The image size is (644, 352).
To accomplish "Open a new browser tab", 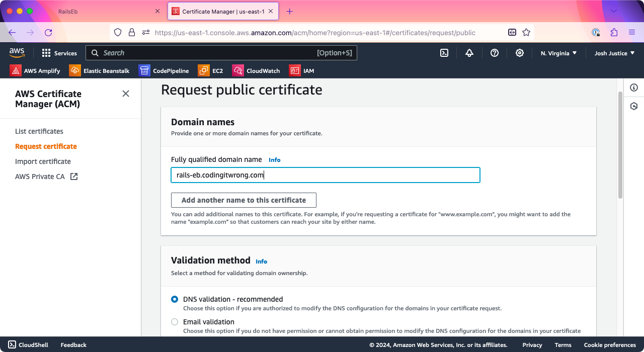I will pos(289,11).
